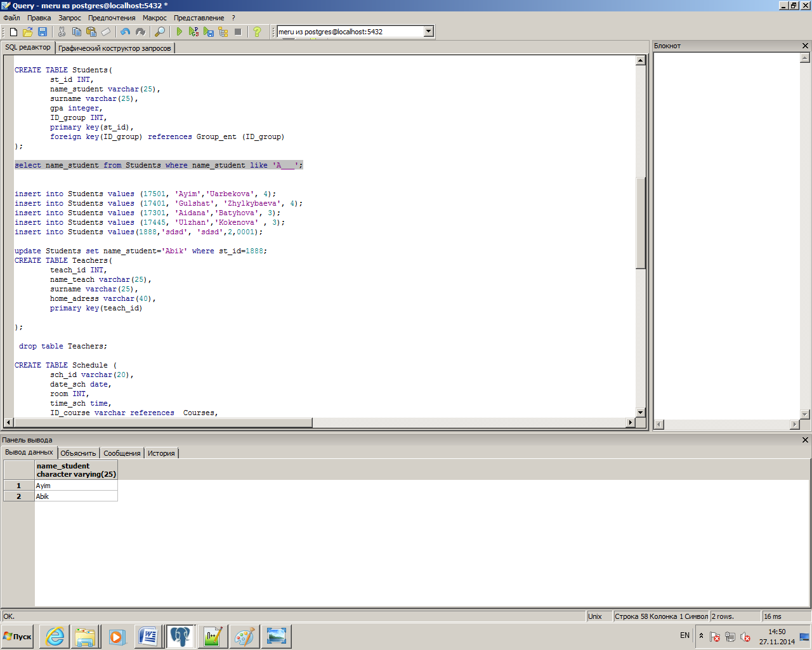Open the Пуск start menu
The width and height of the screenshot is (812, 650).
click(x=18, y=636)
